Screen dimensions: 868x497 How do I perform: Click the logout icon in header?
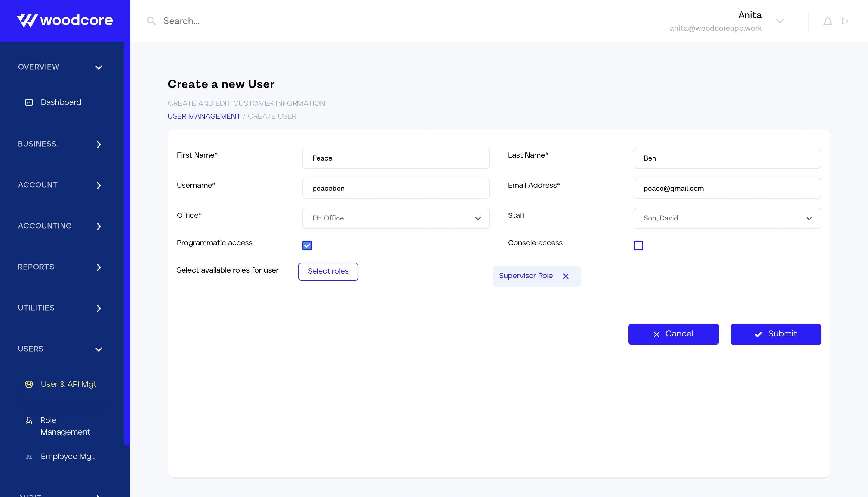click(x=845, y=21)
